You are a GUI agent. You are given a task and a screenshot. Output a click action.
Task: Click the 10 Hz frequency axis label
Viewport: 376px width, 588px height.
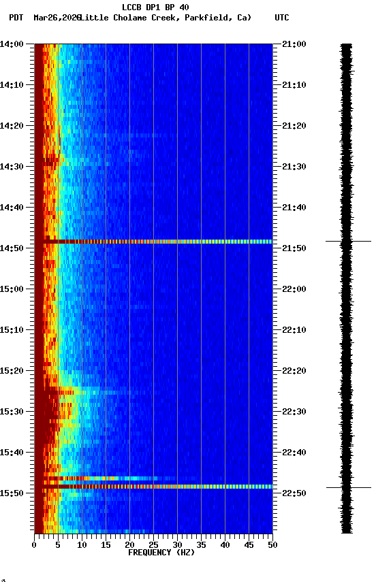(82, 545)
